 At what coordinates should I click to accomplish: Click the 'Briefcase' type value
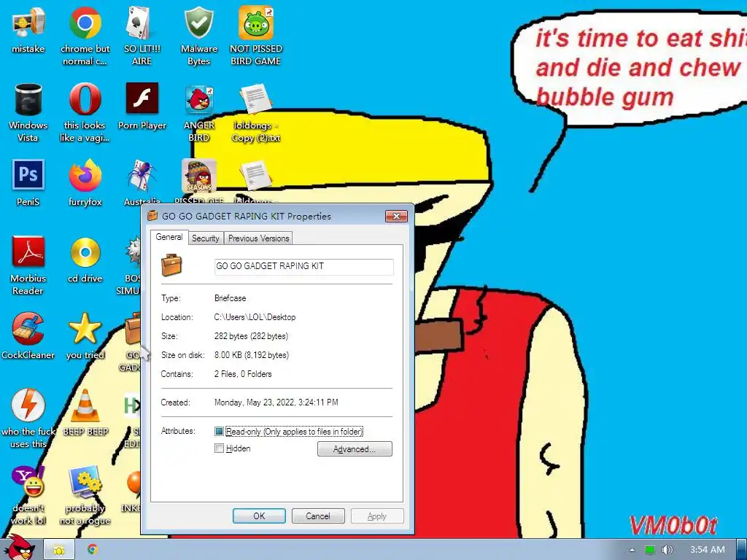(x=230, y=298)
